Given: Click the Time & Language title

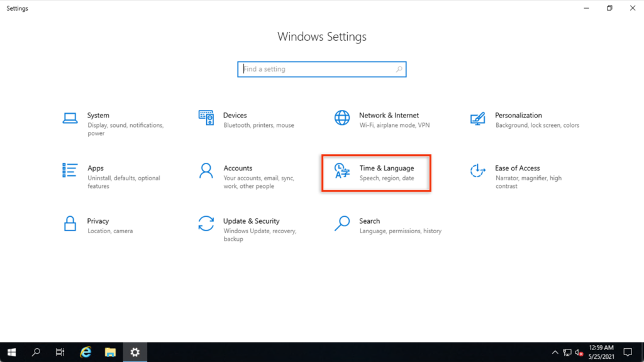Looking at the screenshot, I should (x=387, y=168).
